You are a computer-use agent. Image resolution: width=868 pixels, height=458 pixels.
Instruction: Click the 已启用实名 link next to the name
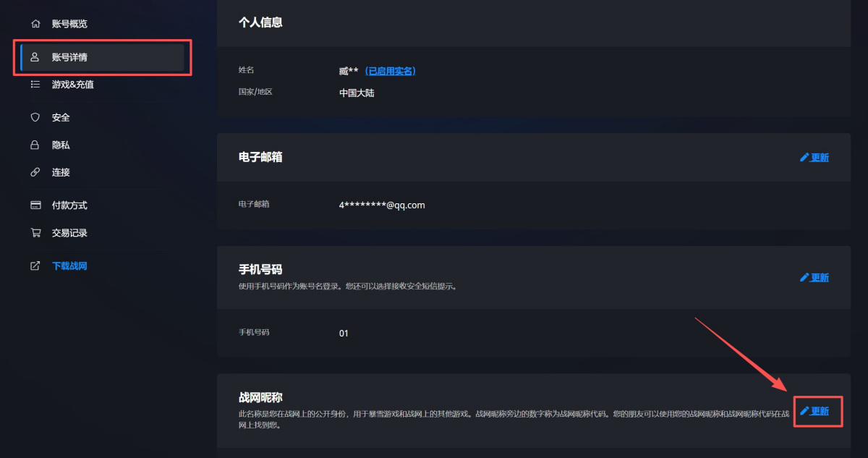point(390,71)
